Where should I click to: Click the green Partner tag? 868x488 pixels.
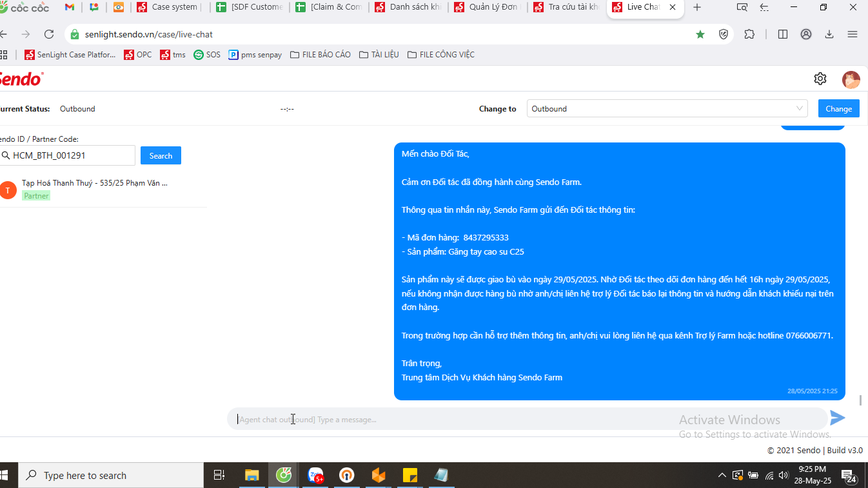pos(36,195)
